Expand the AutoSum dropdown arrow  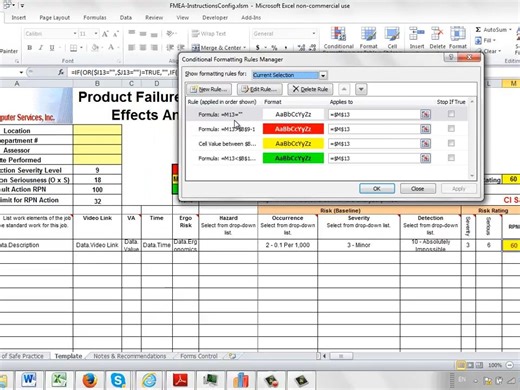click(510, 30)
